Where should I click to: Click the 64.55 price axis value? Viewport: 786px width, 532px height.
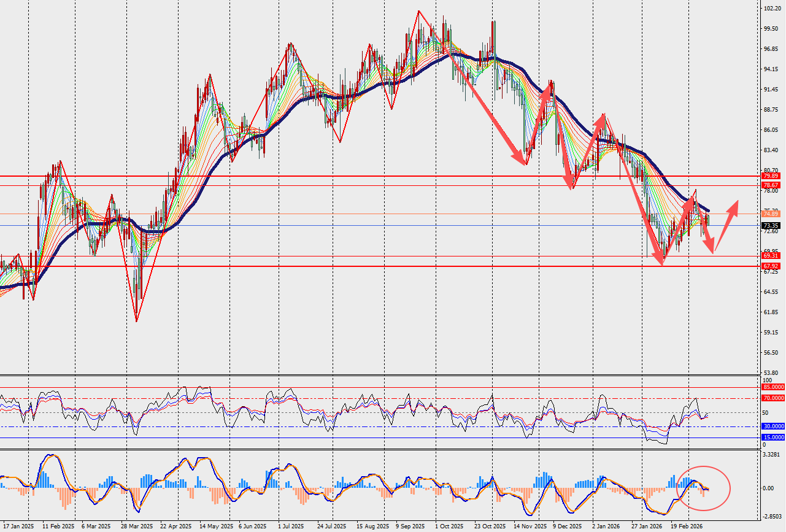pos(771,292)
